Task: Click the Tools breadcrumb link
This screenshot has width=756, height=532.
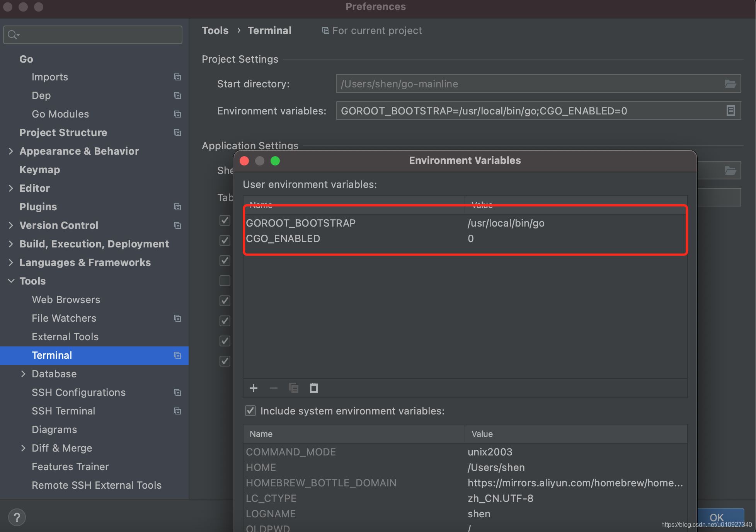Action: click(215, 31)
